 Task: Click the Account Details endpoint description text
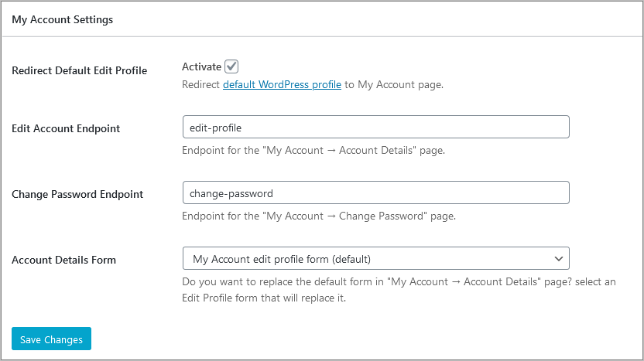(x=313, y=151)
